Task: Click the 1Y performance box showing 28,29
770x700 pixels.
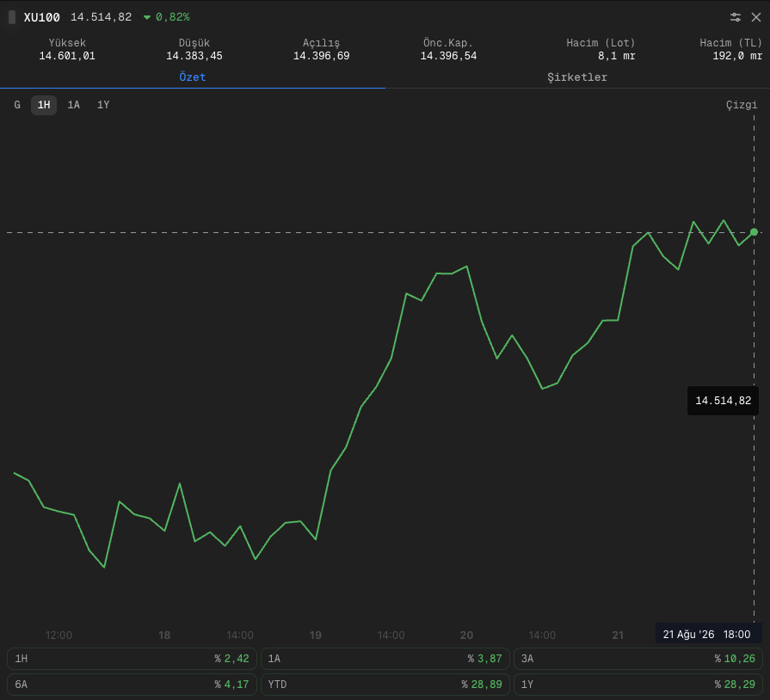Action: pos(638,684)
